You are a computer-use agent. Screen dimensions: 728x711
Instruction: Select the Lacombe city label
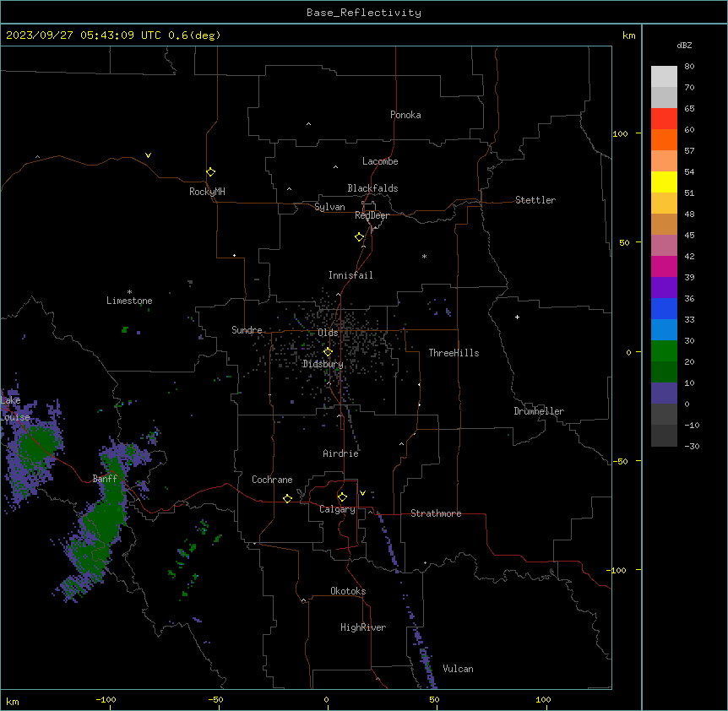click(380, 161)
